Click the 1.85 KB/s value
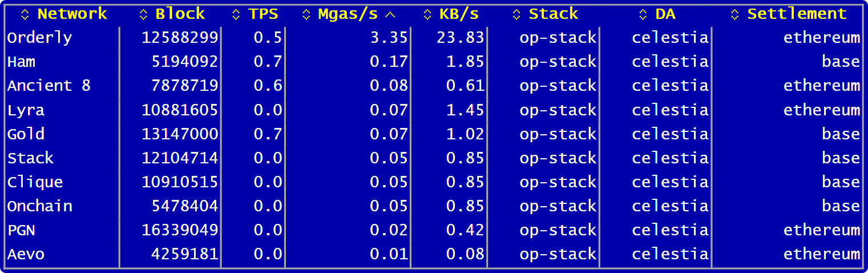Screen dimensions: 868x273 (466, 62)
